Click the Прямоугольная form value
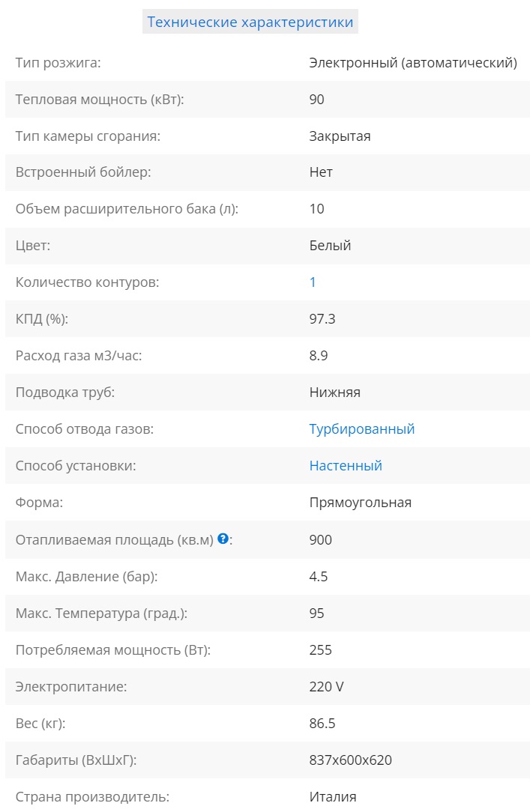This screenshot has width=530, height=812. click(360, 503)
